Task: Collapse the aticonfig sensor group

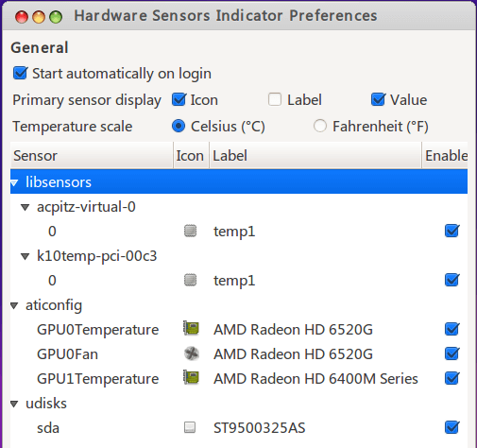Action: click(14, 305)
